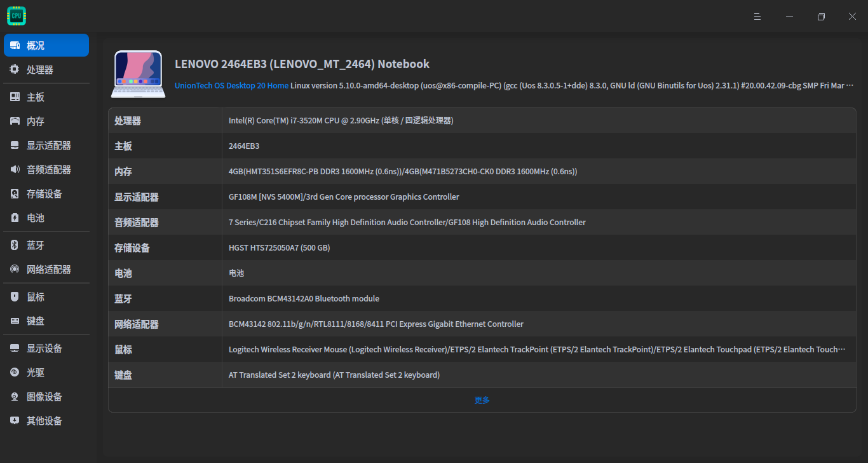Click the mouse icon in sidebar
Screen dimensions: 868x463
point(15,297)
